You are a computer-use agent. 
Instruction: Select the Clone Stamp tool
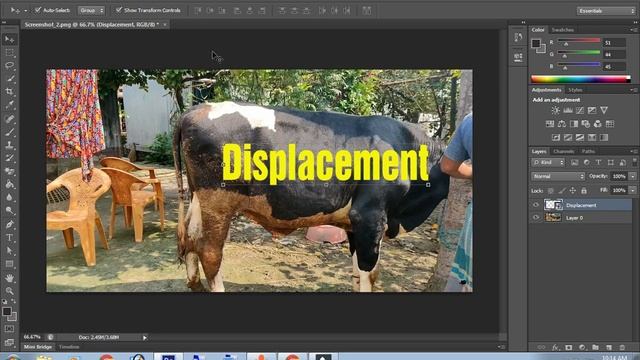tap(9, 145)
